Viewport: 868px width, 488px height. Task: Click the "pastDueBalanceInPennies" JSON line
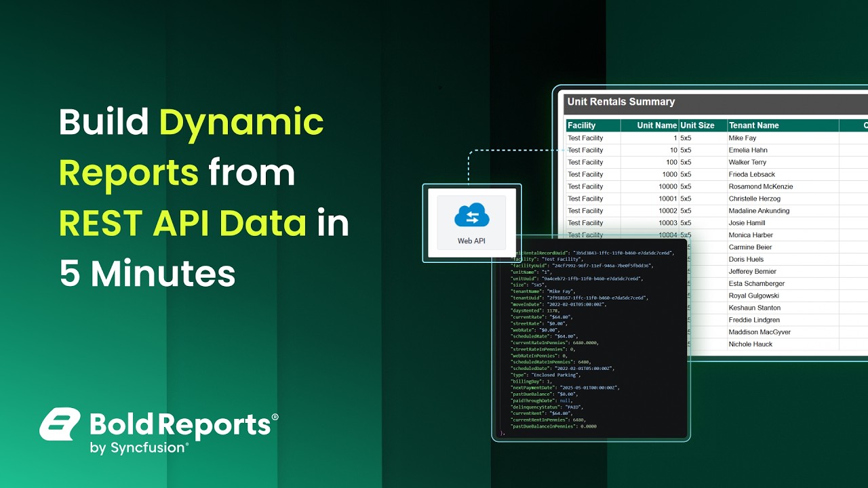(553, 426)
